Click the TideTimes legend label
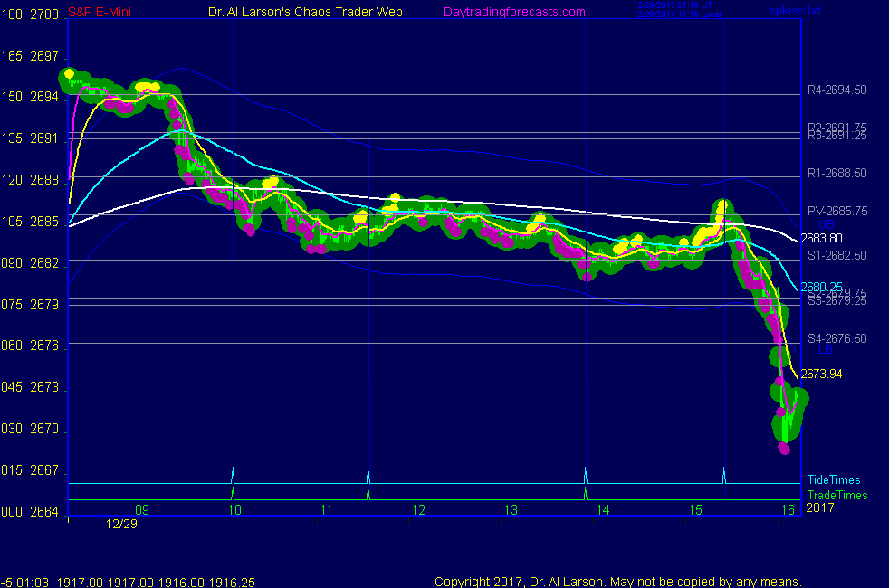Screen dimensions: 889x588 834,479
